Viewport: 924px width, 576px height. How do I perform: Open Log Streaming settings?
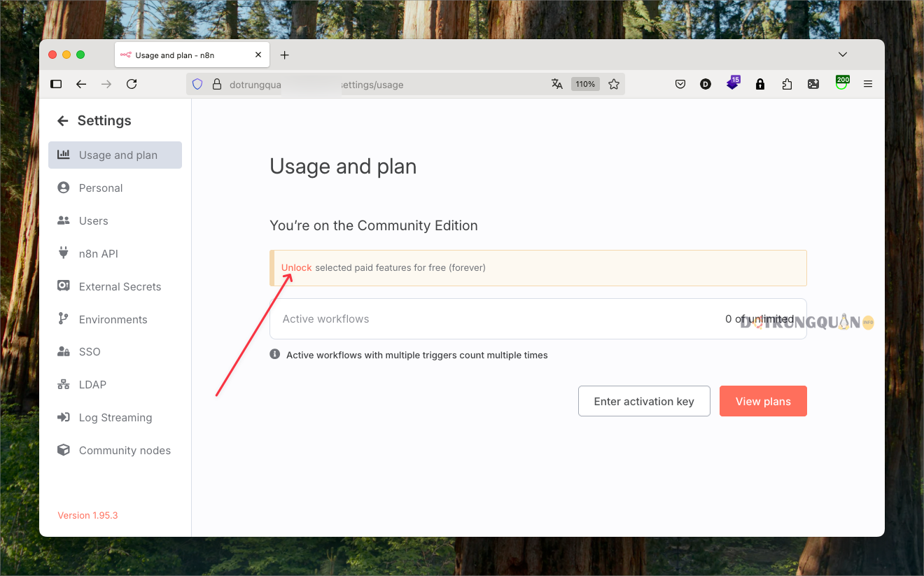[115, 418]
